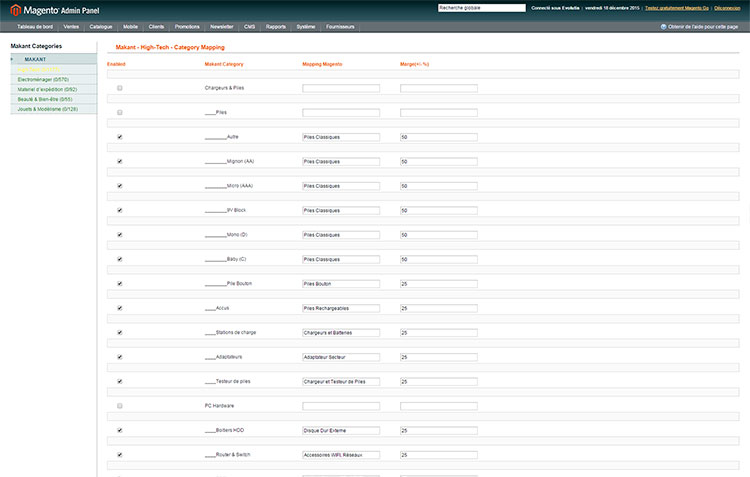The image size is (750, 477).
Task: Click Obtenir de l'aide pour cette page
Action: 703,27
